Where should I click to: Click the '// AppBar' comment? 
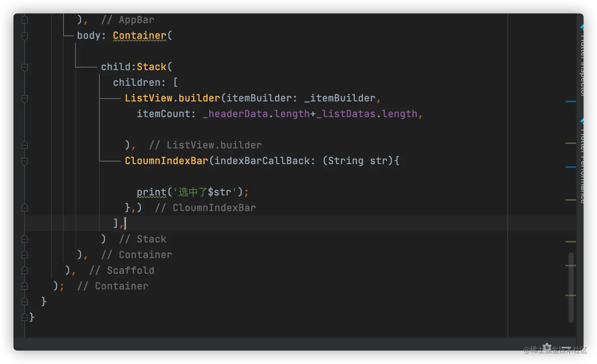pos(128,20)
